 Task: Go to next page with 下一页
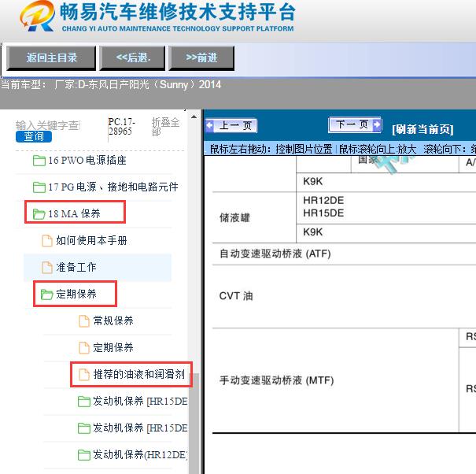point(355,124)
